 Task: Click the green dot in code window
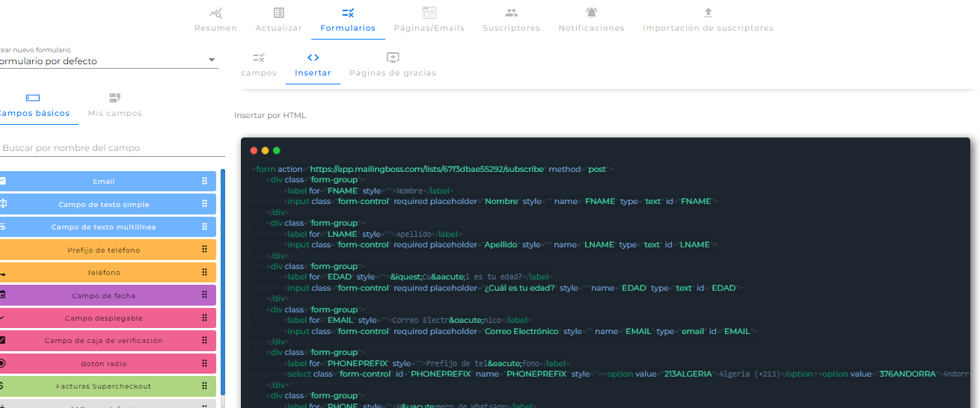pos(276,150)
